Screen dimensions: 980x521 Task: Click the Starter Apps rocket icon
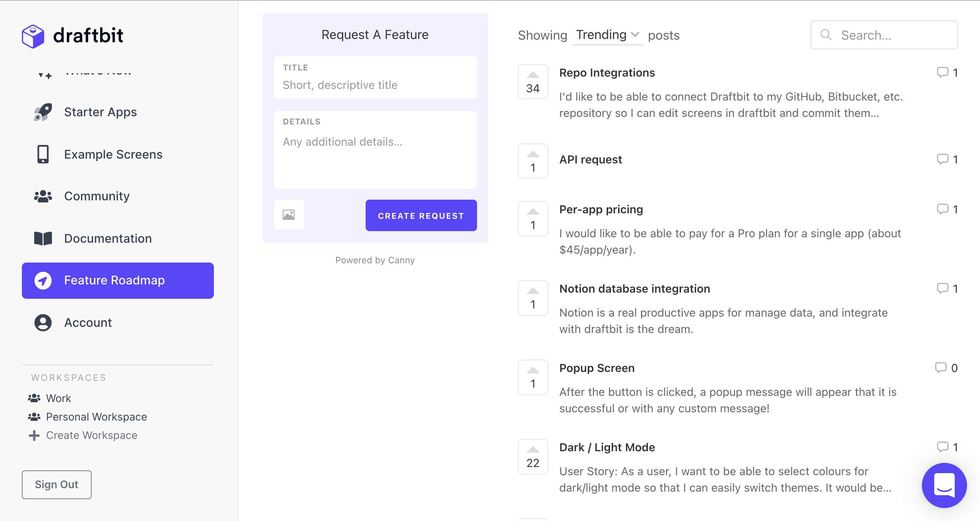[x=43, y=112]
